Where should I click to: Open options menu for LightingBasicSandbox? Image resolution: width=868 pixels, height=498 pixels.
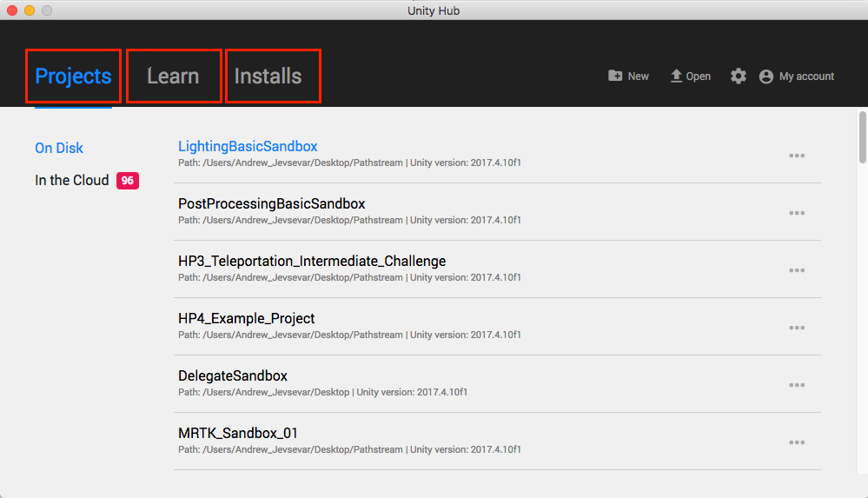tap(797, 156)
